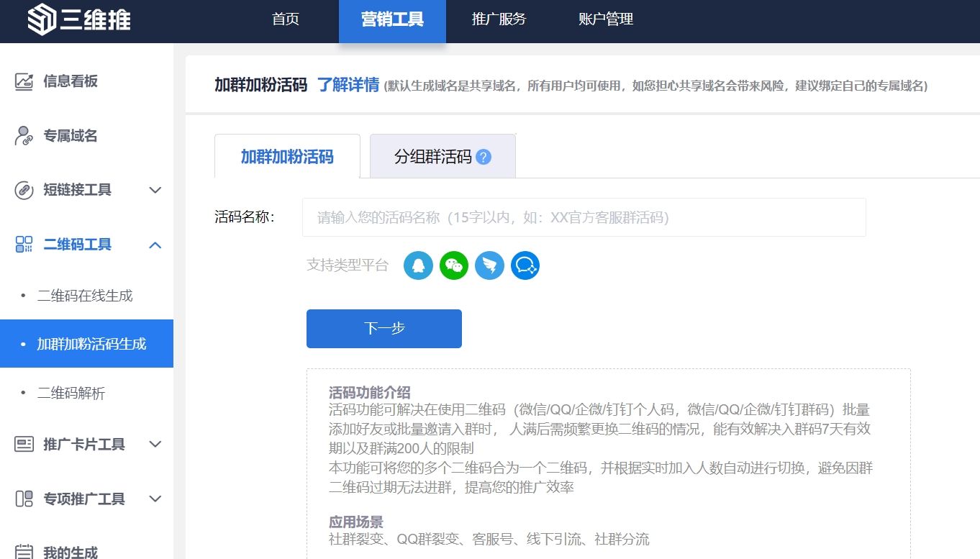Open 专属域名 in the sidebar
The image size is (980, 559).
(70, 136)
